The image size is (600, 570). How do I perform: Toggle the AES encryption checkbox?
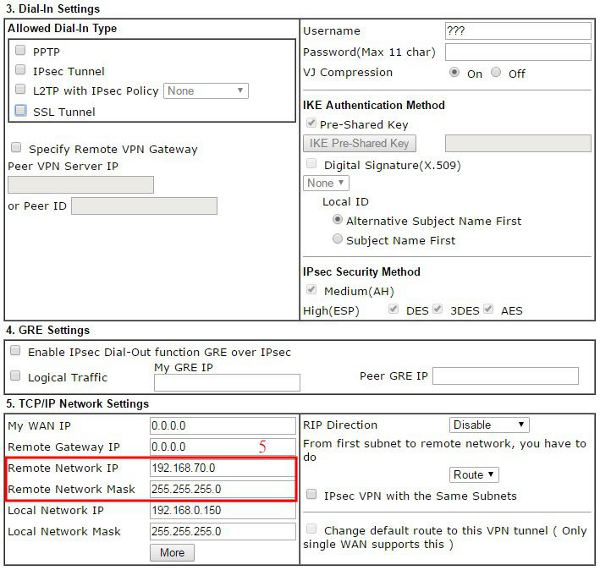[x=488, y=309]
